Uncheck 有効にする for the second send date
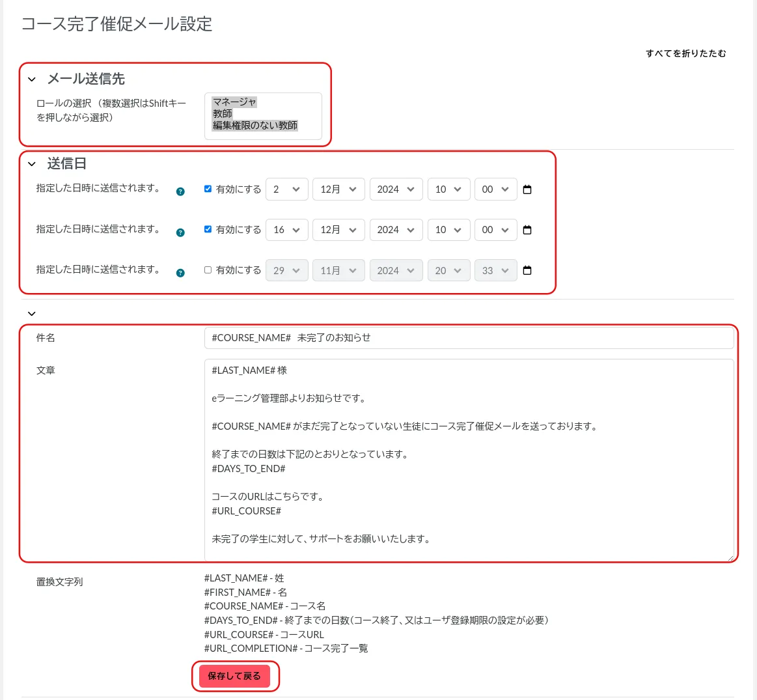This screenshot has height=700, width=757. point(208,229)
